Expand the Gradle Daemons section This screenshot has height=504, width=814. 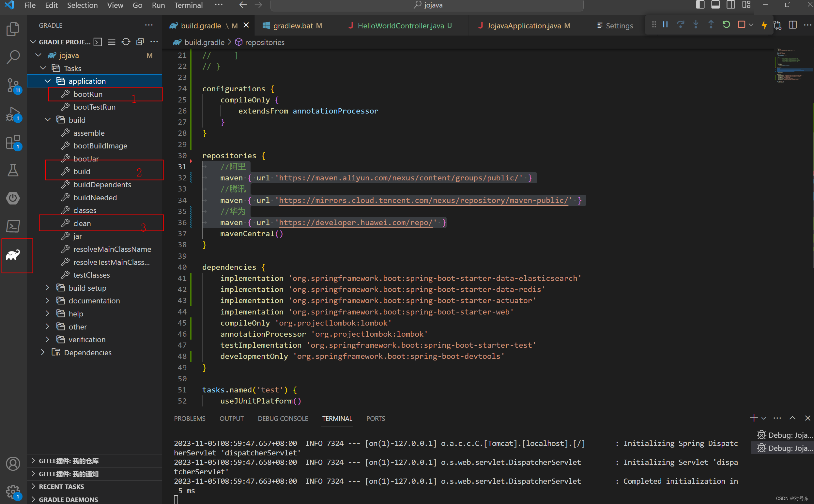95,499
